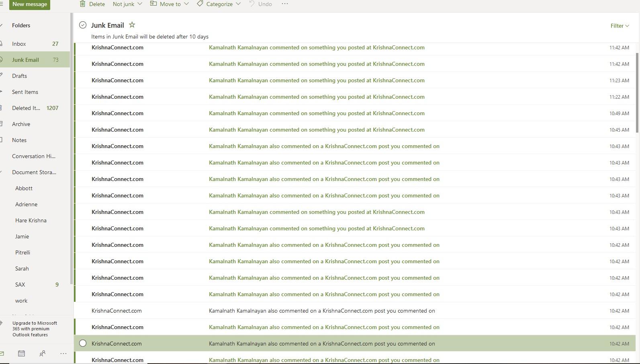Viewport: 640px width, 364px height.
Task: Click the message list vertical scrollbar
Action: pos(637,92)
